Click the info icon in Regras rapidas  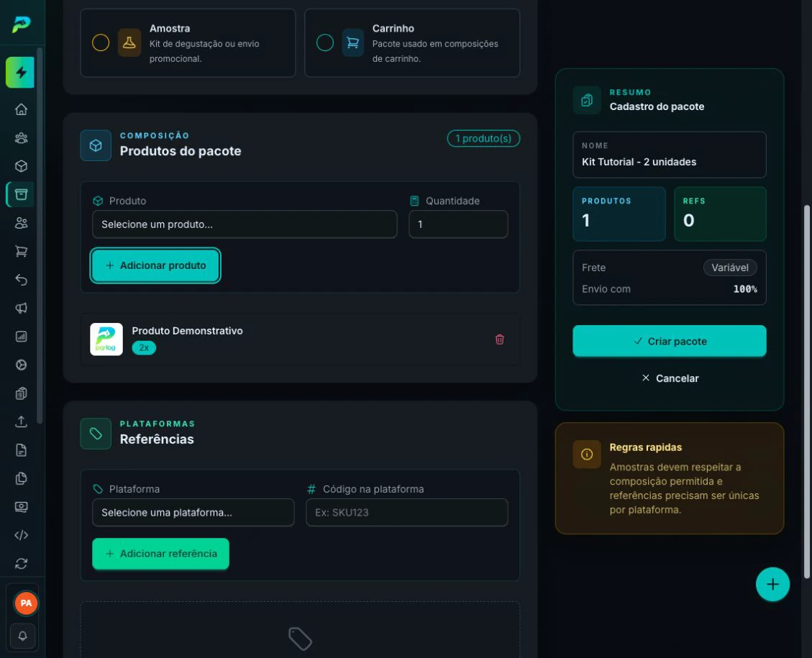tap(587, 454)
